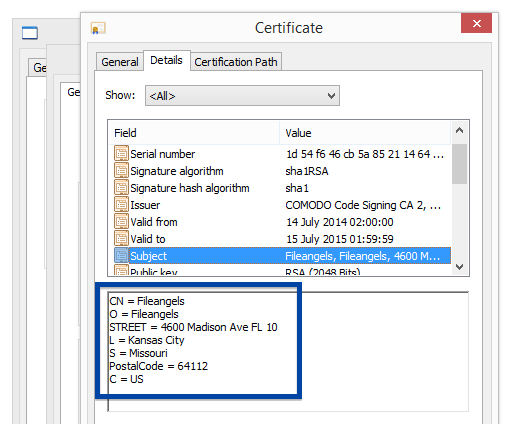Switch to the General tab
This screenshot has width=509, height=424.
[120, 62]
